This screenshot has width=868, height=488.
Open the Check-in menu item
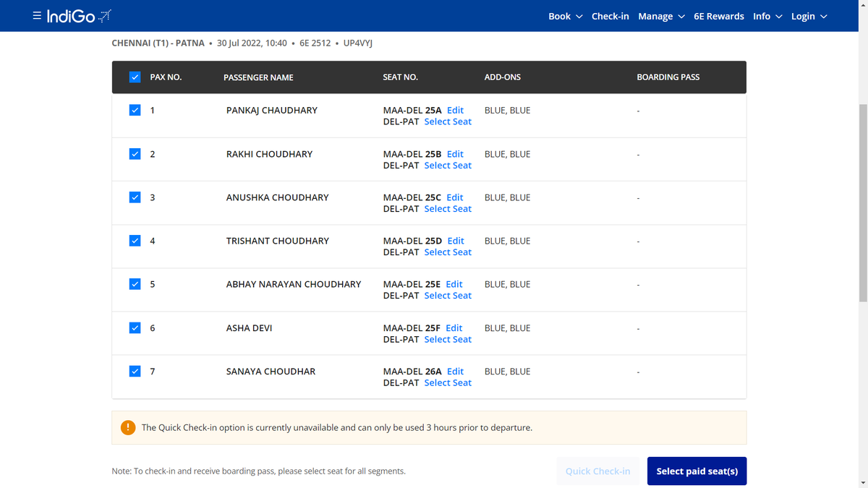610,16
